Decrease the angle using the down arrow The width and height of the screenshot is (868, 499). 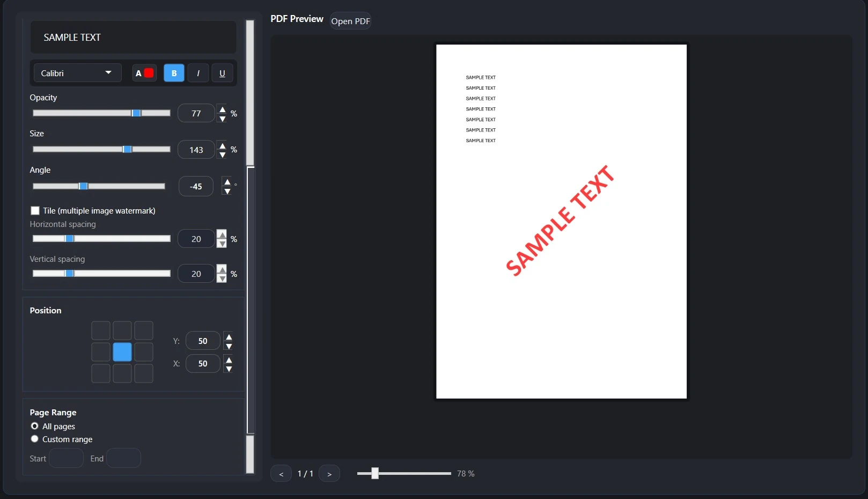(x=227, y=190)
